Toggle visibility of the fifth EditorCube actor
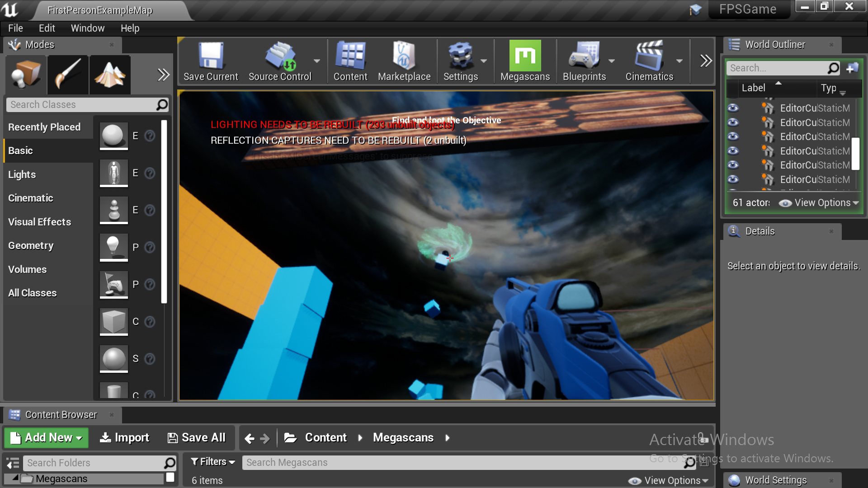 (733, 165)
